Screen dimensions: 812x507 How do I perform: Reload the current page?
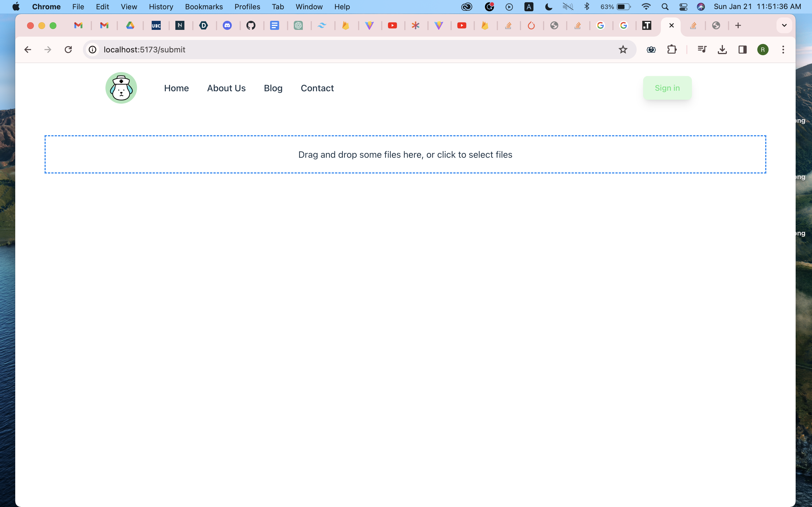(x=68, y=50)
